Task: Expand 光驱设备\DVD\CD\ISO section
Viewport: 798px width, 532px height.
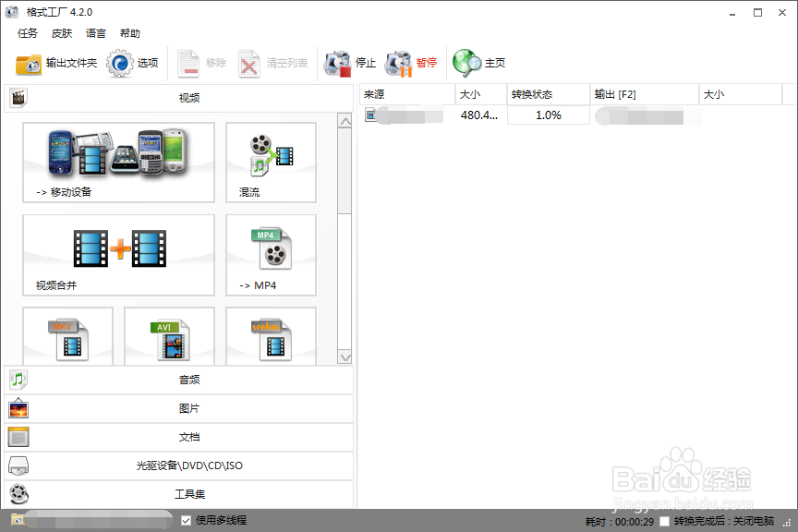Action: point(178,465)
